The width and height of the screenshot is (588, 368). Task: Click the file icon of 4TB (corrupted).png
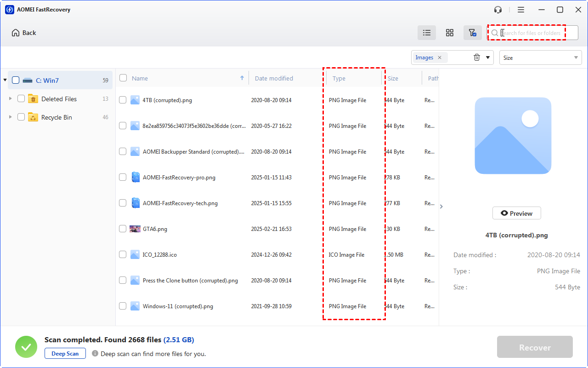click(x=135, y=100)
